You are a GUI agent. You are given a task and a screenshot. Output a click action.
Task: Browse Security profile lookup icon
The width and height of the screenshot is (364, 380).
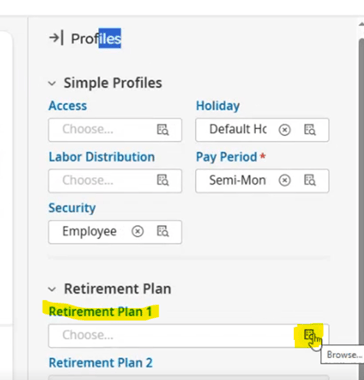click(163, 231)
